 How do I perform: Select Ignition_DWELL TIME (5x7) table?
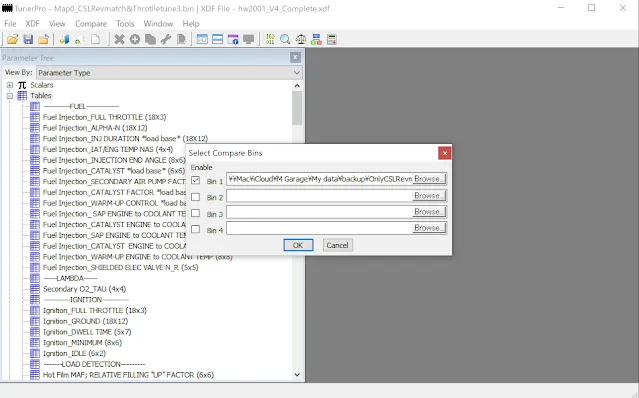(87, 332)
